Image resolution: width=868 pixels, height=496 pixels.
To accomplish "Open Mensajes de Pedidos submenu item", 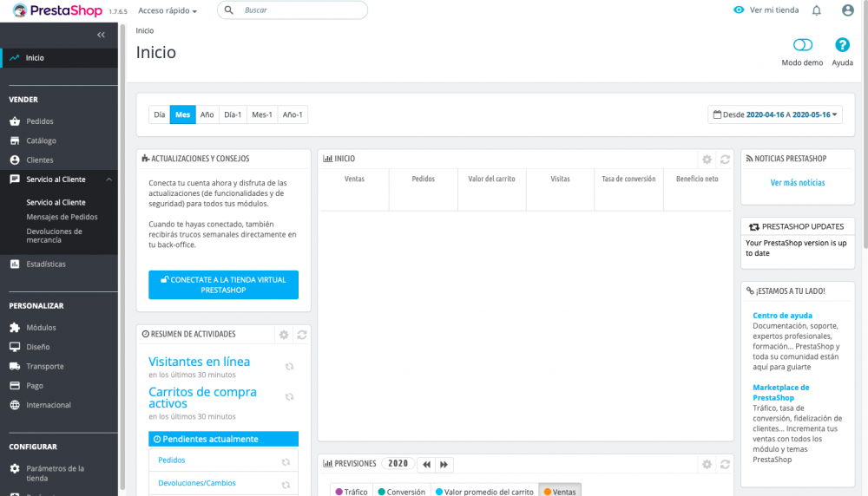I will (62, 217).
